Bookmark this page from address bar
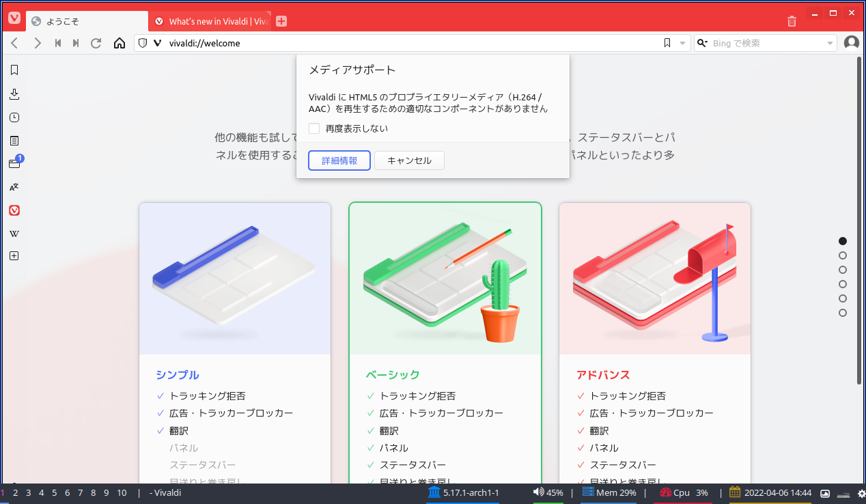 [667, 43]
